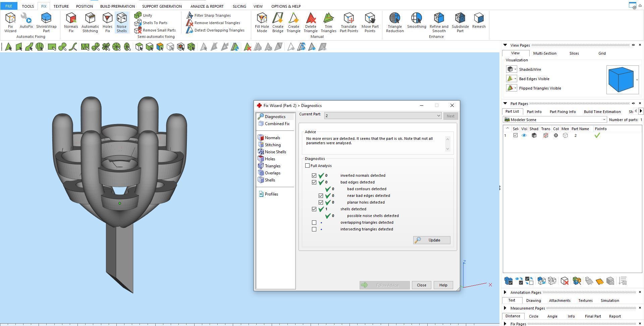Click the color circle for part 2

(556, 135)
